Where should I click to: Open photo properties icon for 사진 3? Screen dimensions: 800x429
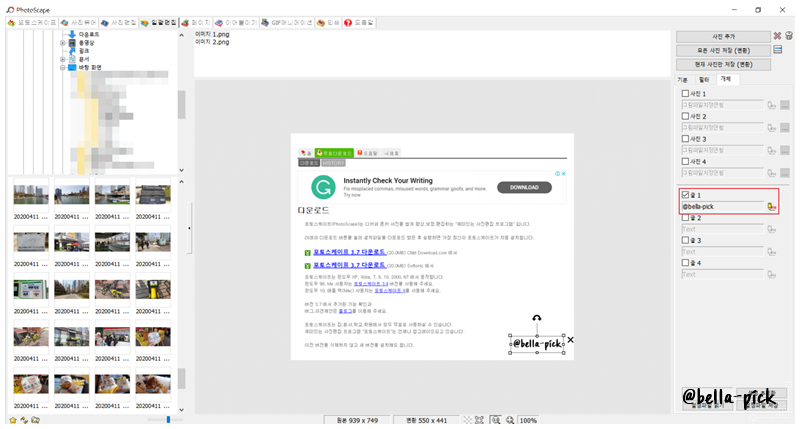coord(771,150)
